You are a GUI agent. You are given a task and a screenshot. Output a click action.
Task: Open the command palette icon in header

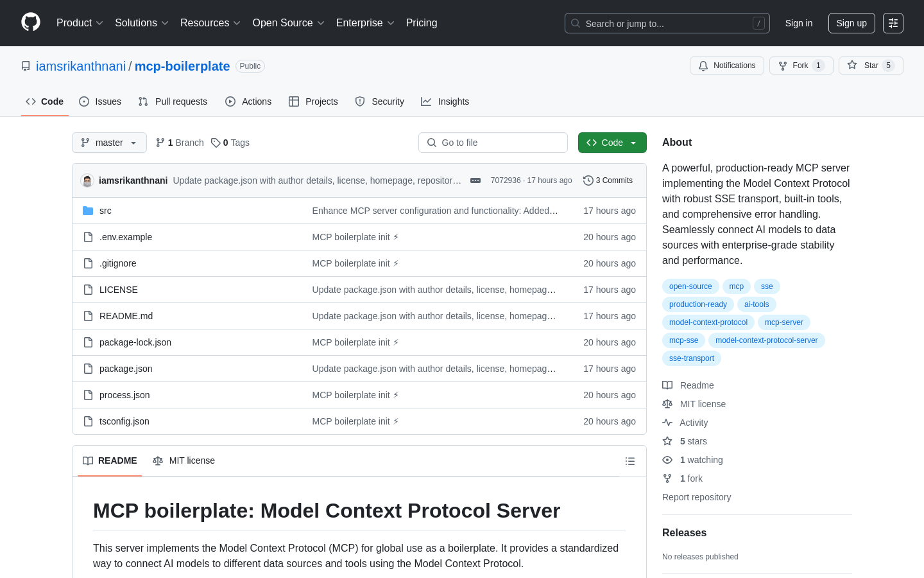tap(893, 23)
